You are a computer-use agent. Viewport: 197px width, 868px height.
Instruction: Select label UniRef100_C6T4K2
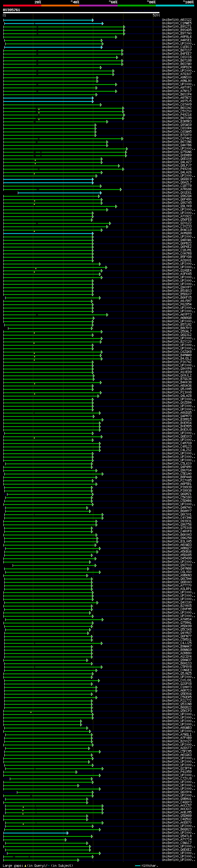click(x=177, y=139)
